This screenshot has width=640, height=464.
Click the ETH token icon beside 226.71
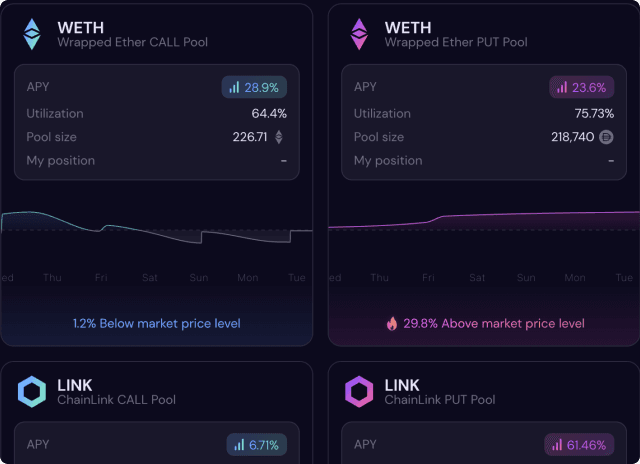(279, 137)
